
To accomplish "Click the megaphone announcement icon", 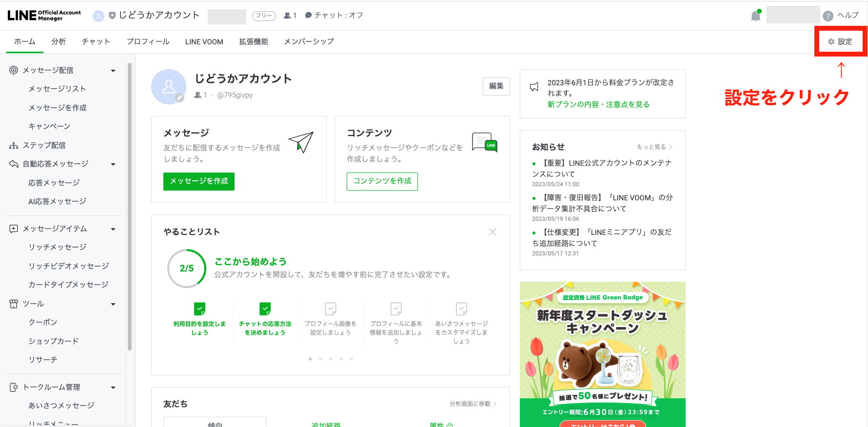I will (534, 87).
